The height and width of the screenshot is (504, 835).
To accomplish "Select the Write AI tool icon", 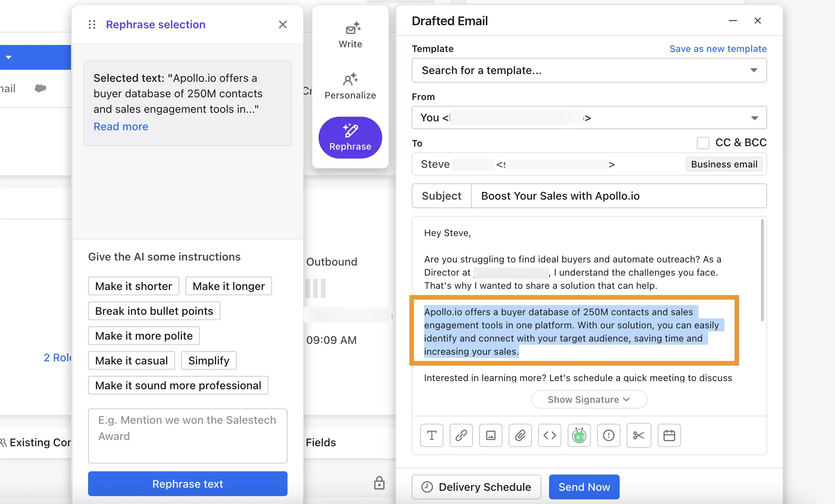I will pyautogui.click(x=350, y=28).
